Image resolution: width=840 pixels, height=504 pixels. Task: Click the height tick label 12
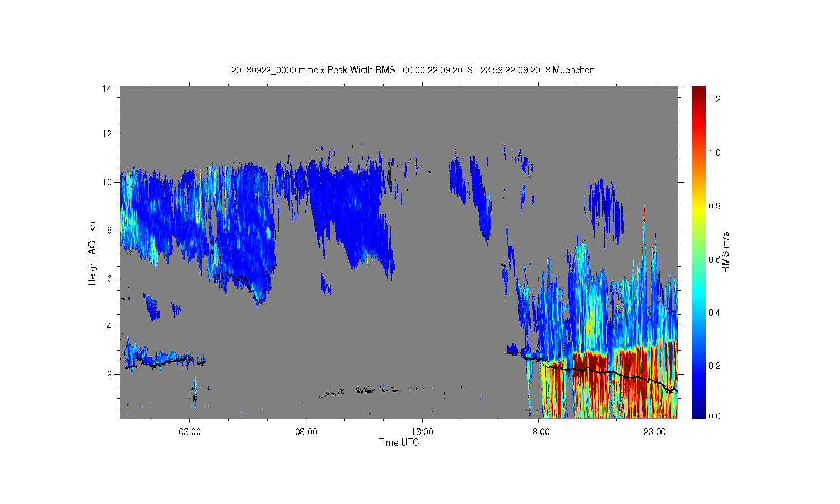pyautogui.click(x=107, y=134)
